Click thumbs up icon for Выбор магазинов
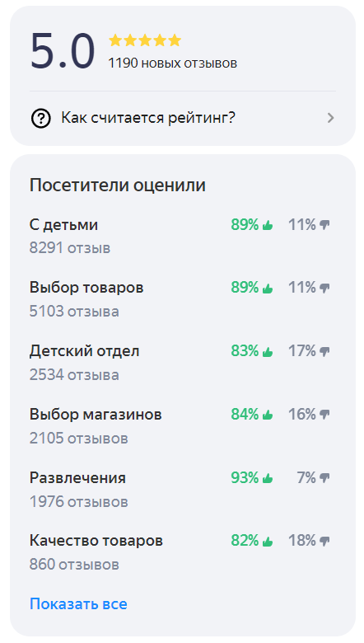The image size is (364, 643). point(268,415)
